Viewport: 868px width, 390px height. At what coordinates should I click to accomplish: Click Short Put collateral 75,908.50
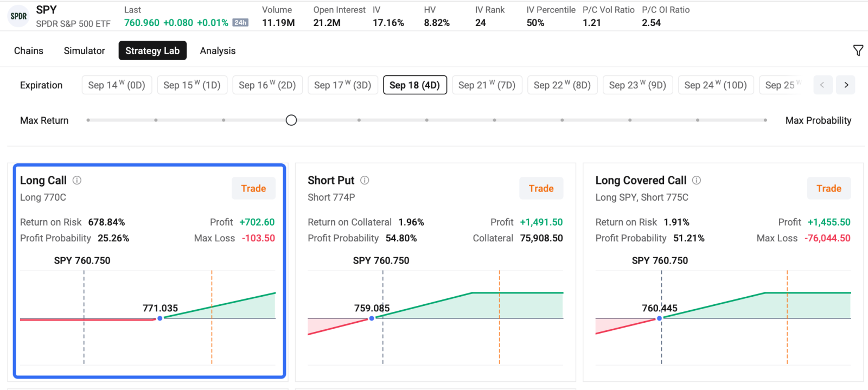(541, 238)
